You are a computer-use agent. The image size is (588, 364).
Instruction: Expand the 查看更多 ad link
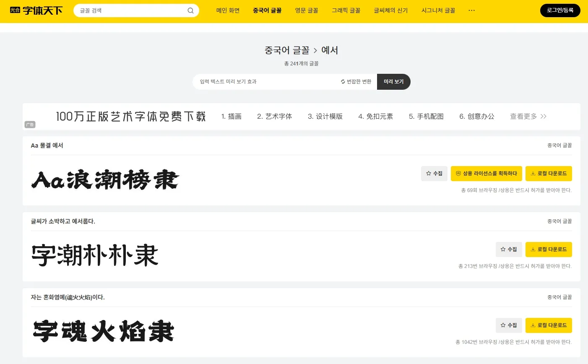tap(528, 117)
